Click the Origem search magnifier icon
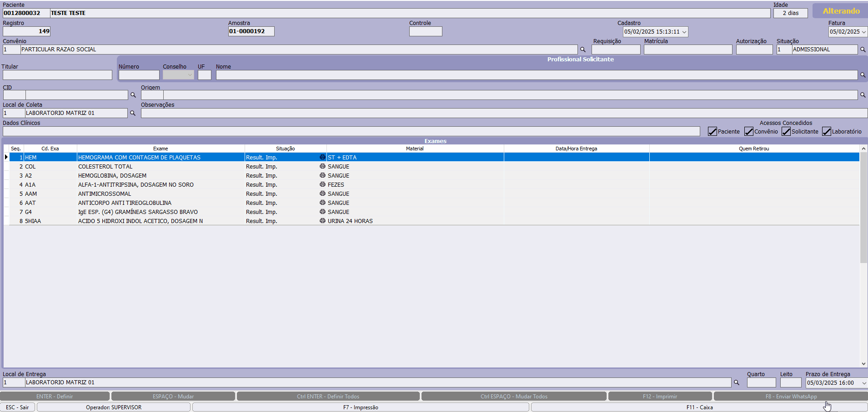Image resolution: width=868 pixels, height=412 pixels. [863, 95]
